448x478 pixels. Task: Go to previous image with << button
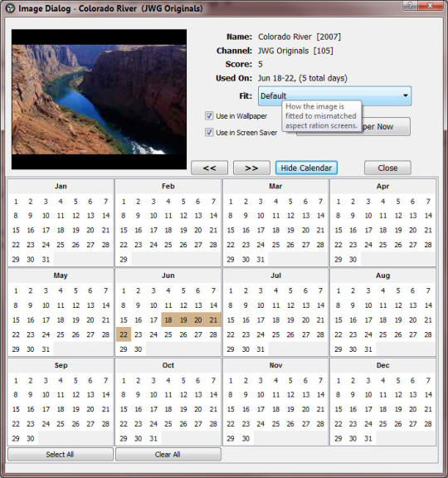[209, 168]
